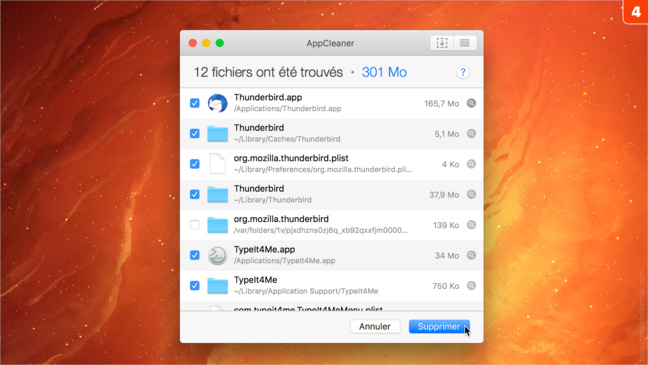Click magnifier for 750 Ko TypeIt4Me folder
The height and width of the screenshot is (365, 648).
point(471,286)
